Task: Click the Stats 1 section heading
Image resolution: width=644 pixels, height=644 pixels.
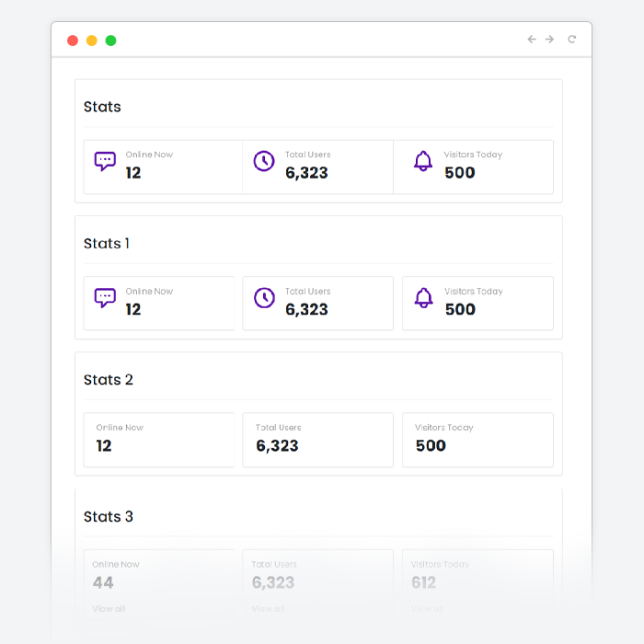Action: [x=107, y=244]
